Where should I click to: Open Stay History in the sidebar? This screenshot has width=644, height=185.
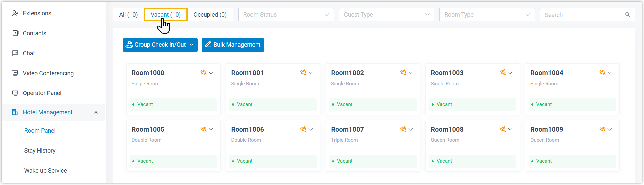pyautogui.click(x=40, y=151)
